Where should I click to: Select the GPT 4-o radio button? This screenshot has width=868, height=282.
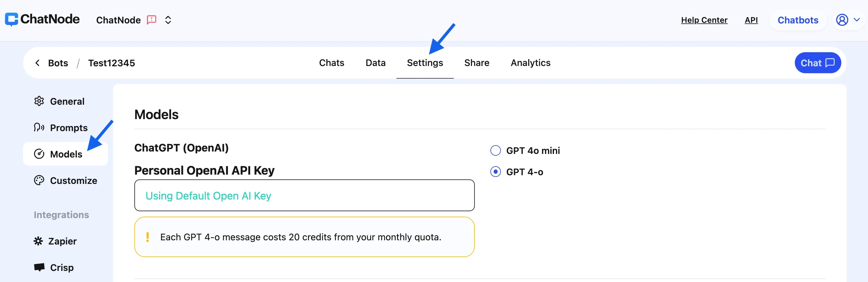495,172
